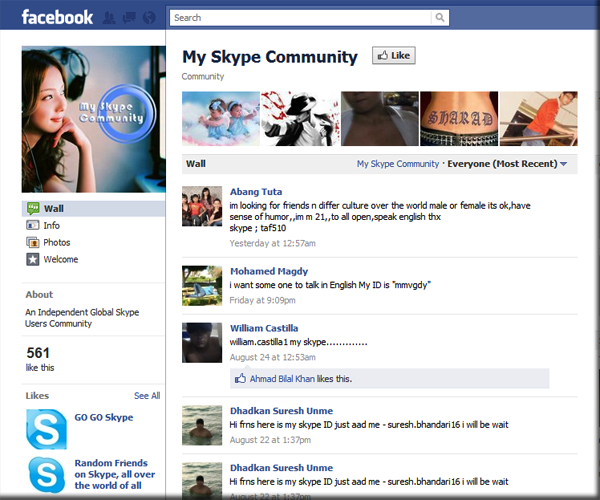
Task: Open the Facebook logo home link
Action: click(x=57, y=17)
